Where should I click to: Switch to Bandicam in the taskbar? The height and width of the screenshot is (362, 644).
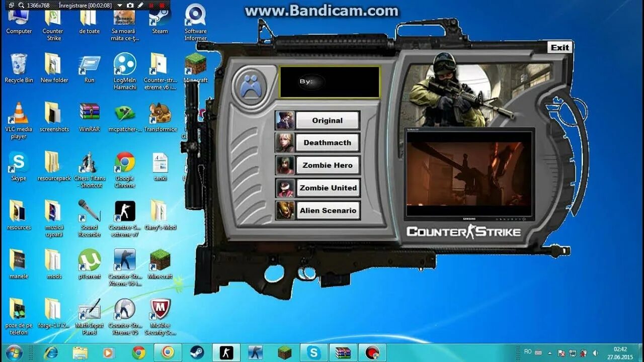pyautogui.click(x=372, y=352)
